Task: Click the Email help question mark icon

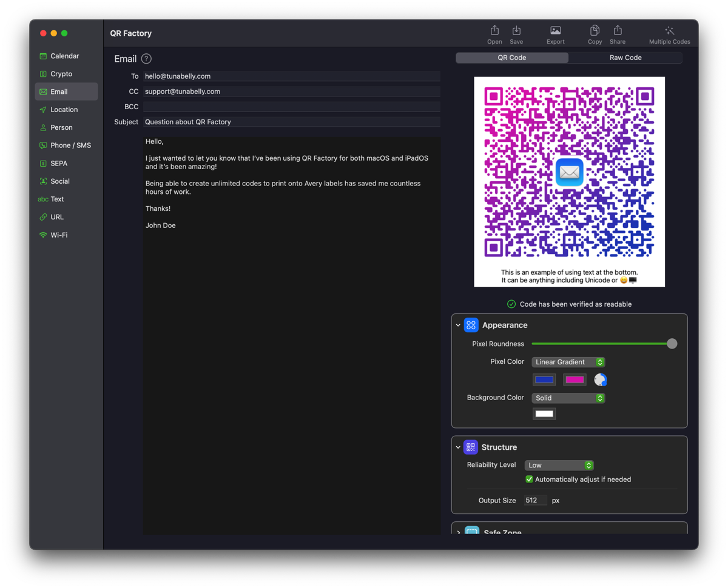Action: (x=146, y=59)
